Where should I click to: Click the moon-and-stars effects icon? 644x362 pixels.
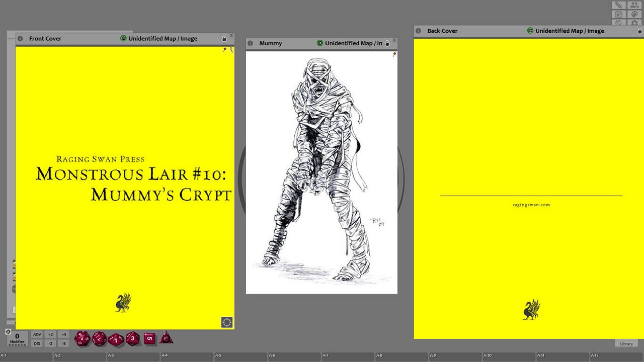point(618,23)
